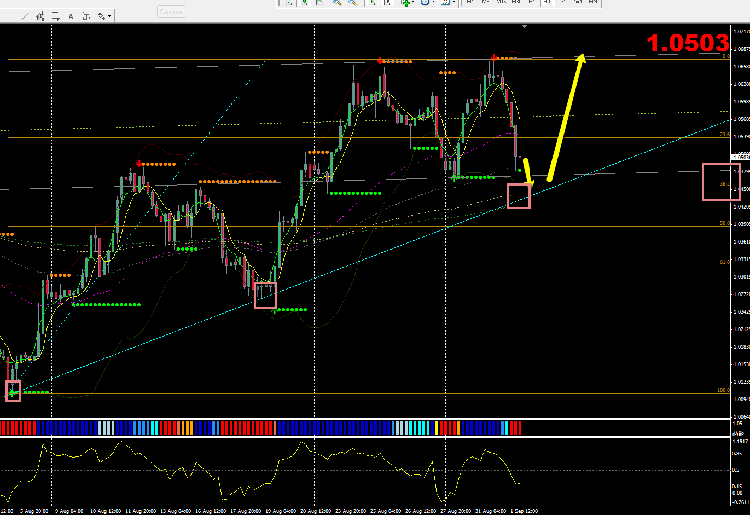
Task: Click the chart shift triangle marker
Action: click(x=525, y=27)
